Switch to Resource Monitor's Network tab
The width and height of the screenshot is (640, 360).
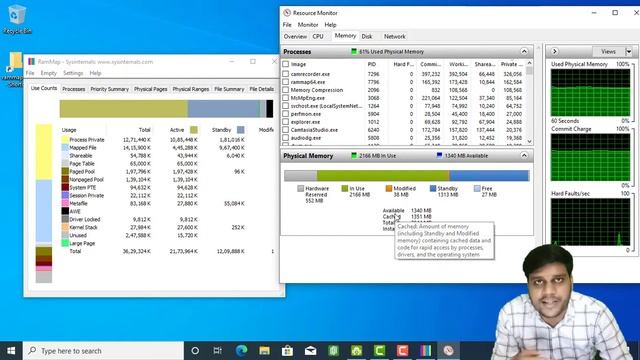[394, 36]
